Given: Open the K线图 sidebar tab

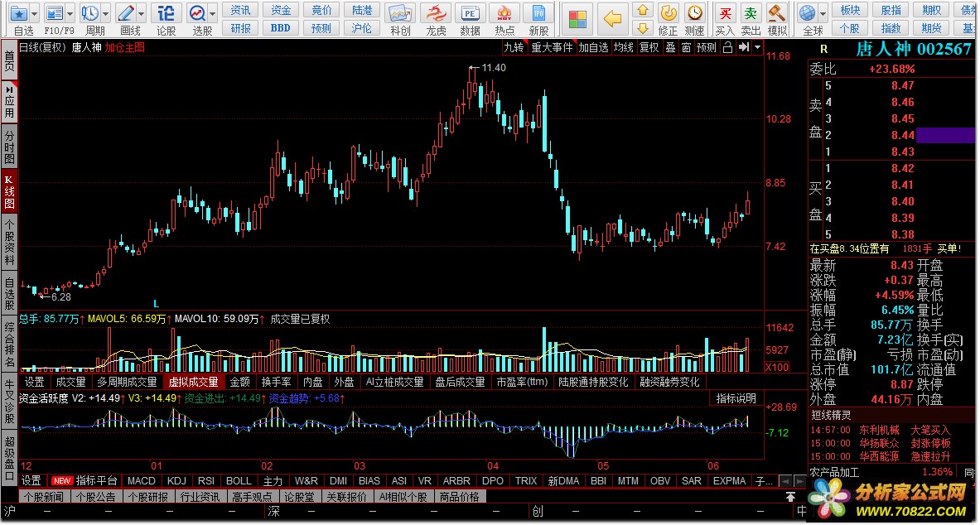Looking at the screenshot, I should pyautogui.click(x=9, y=192).
